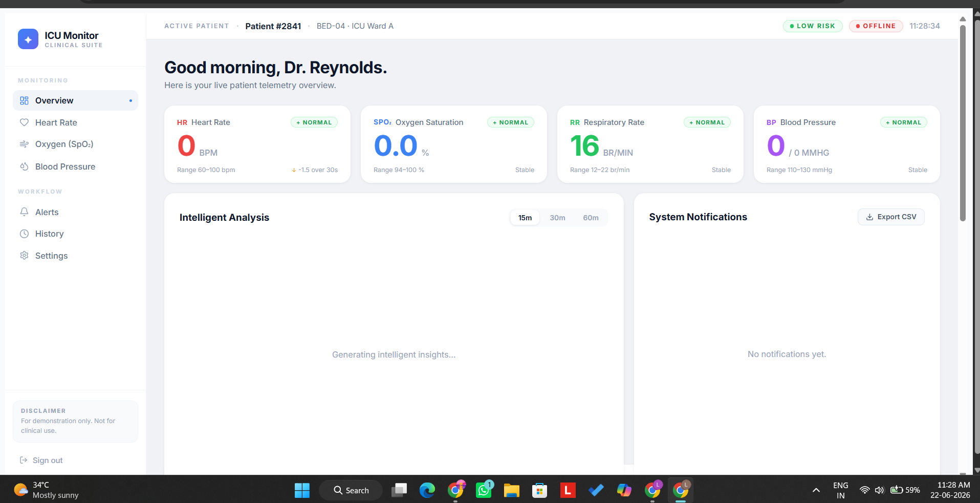Screen dimensions: 980x503
Task: Click the Sign out arrow icon
Action: [24, 460]
